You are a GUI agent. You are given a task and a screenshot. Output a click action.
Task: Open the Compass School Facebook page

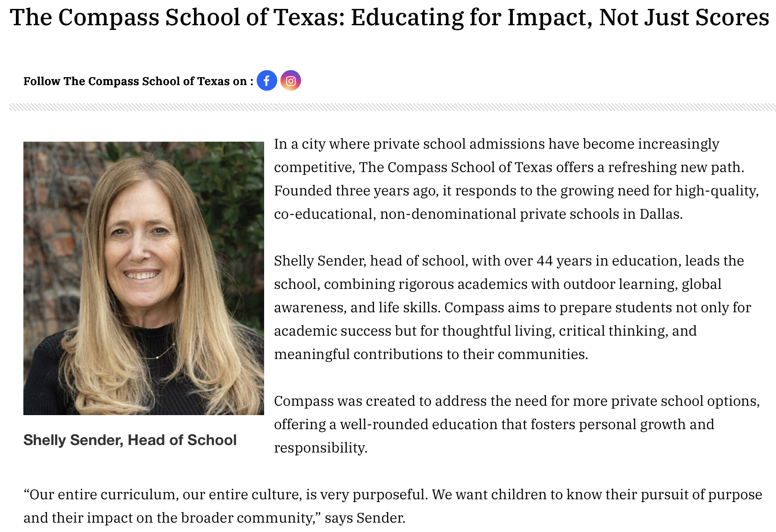pos(266,81)
